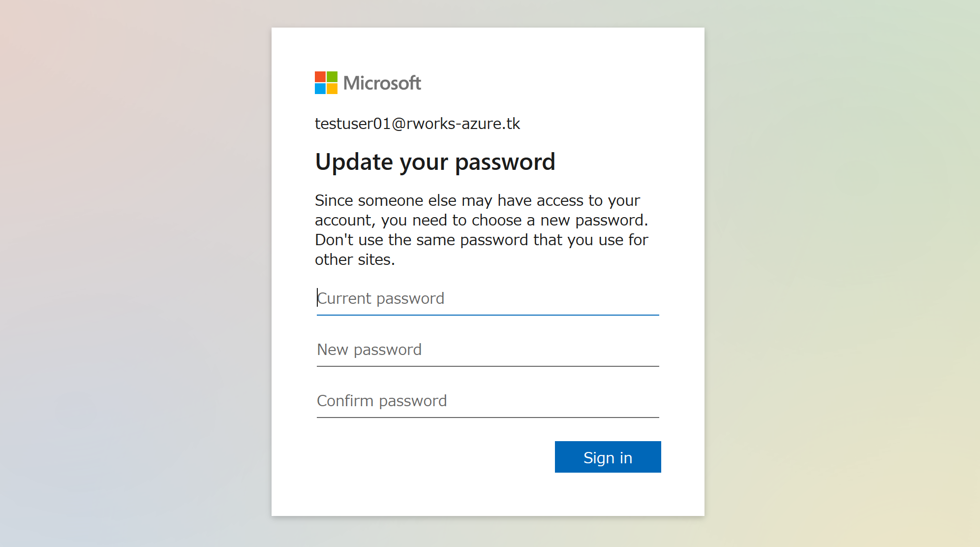This screenshot has width=980, height=547.
Task: Click the Microsoft wordmark text
Action: pos(382,83)
